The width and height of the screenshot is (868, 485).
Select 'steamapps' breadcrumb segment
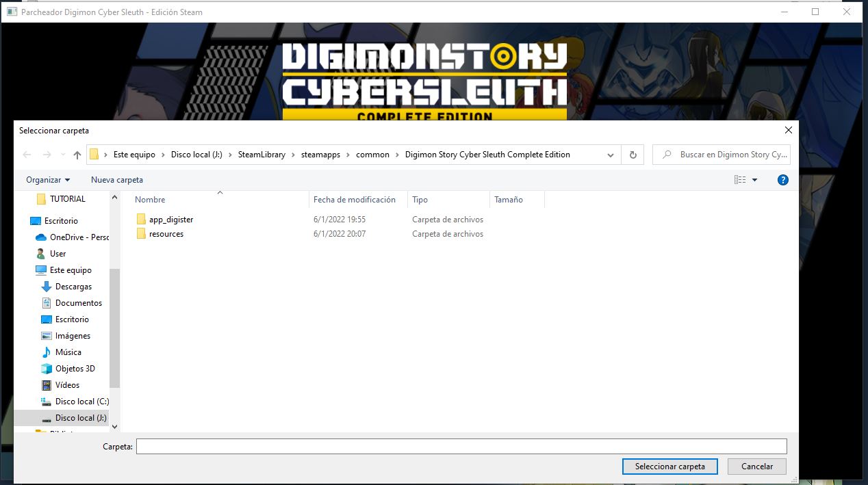[x=321, y=155]
